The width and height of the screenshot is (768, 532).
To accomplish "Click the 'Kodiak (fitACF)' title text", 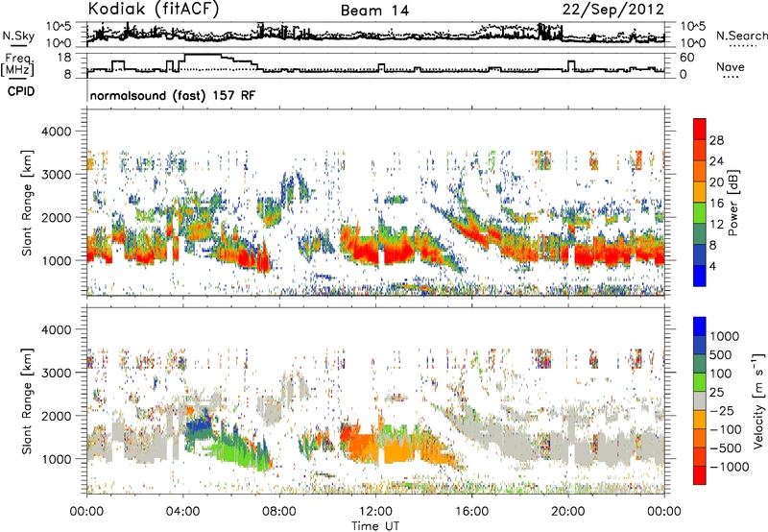I will pos(154,10).
